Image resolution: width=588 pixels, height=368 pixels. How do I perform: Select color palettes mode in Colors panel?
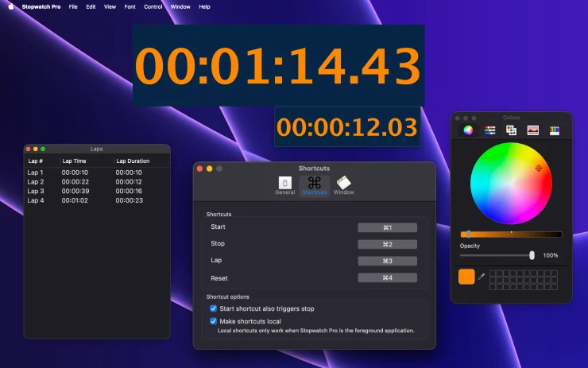[511, 130]
